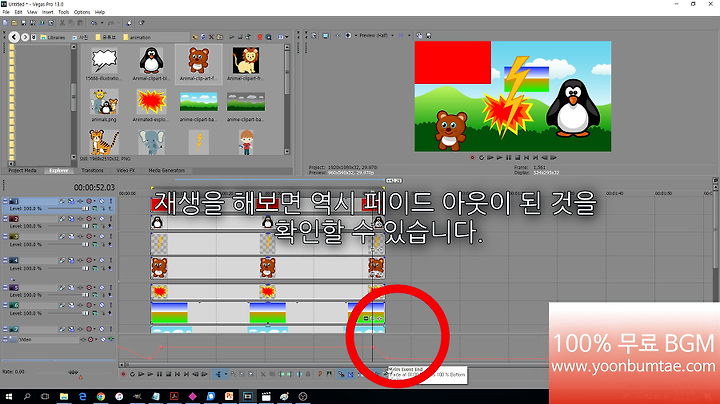Click the Open project folder icon
The image size is (720, 404).
coord(14,22)
